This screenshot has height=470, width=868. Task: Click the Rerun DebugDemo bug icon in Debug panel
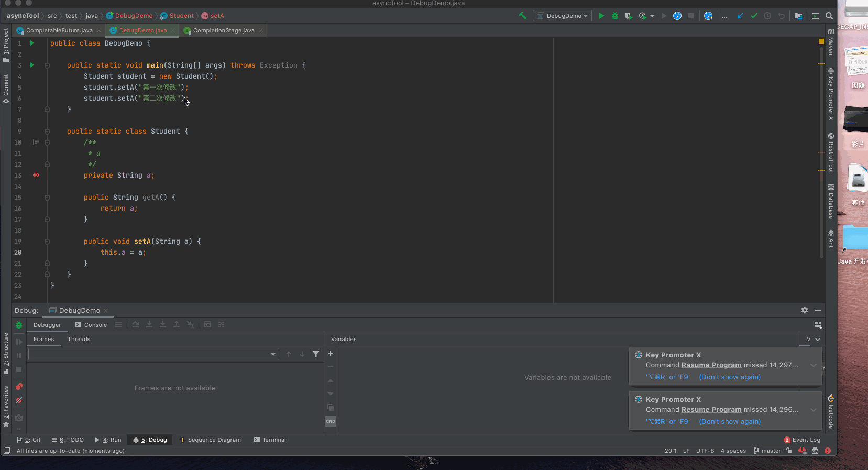19,325
